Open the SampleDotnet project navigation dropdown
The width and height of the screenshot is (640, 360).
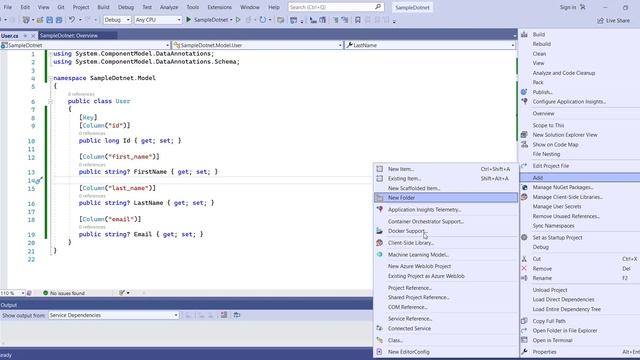(x=85, y=45)
